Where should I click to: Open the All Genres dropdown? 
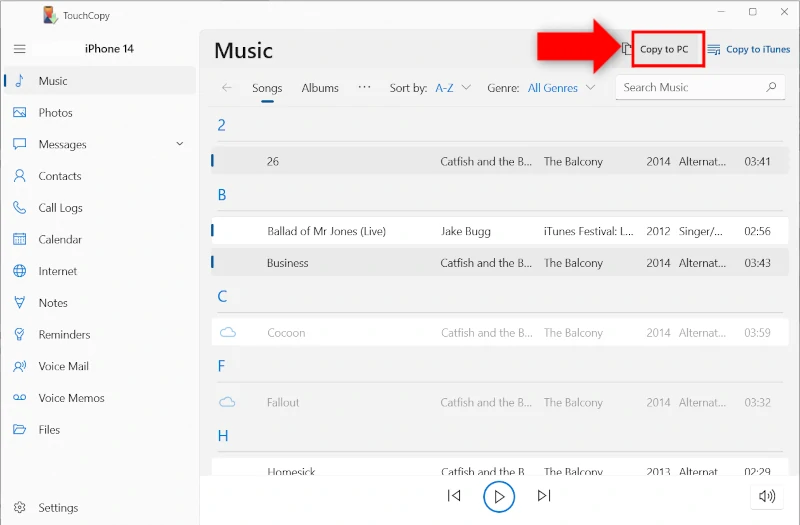[561, 88]
